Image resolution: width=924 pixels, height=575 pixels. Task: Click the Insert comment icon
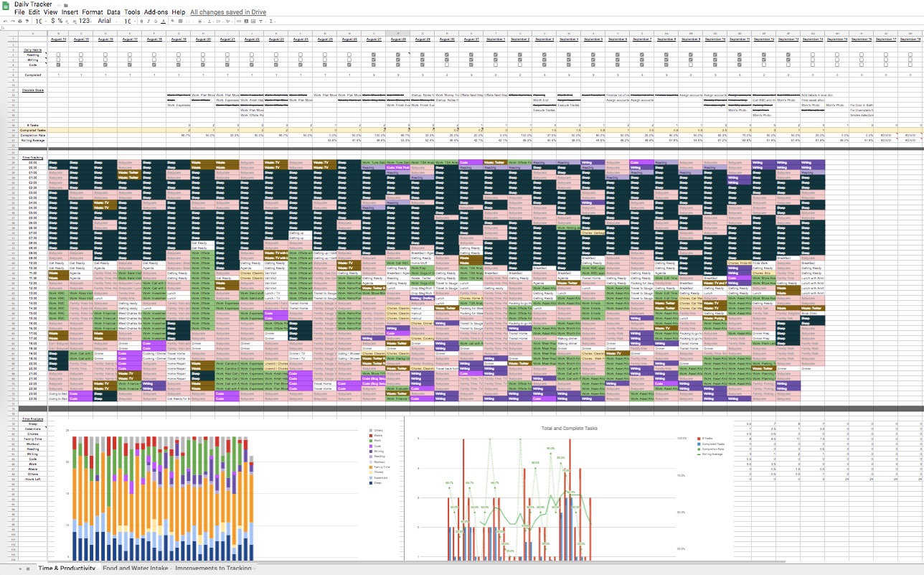[x=246, y=22]
